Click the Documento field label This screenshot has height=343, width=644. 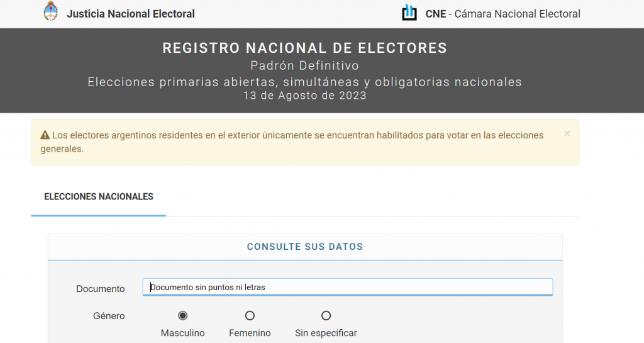point(101,289)
